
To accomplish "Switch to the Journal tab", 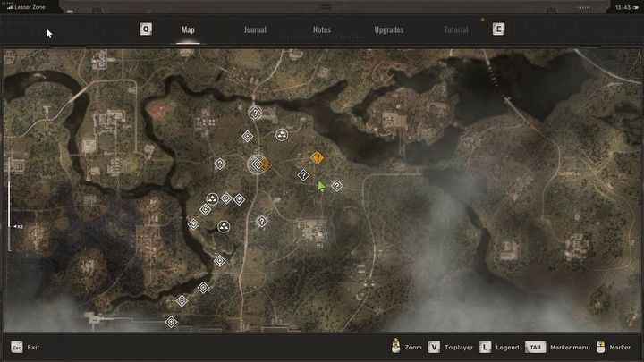I will 255,29.
